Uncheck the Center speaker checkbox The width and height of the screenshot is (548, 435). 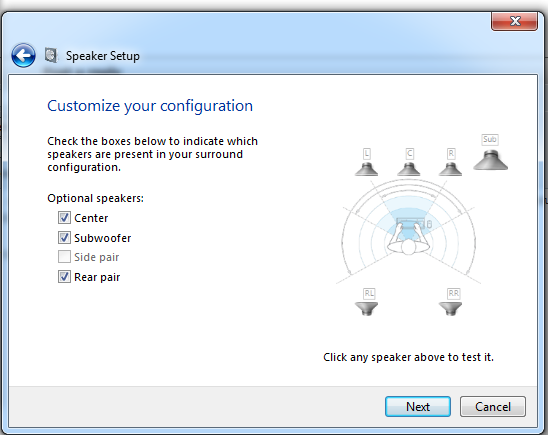(64, 218)
